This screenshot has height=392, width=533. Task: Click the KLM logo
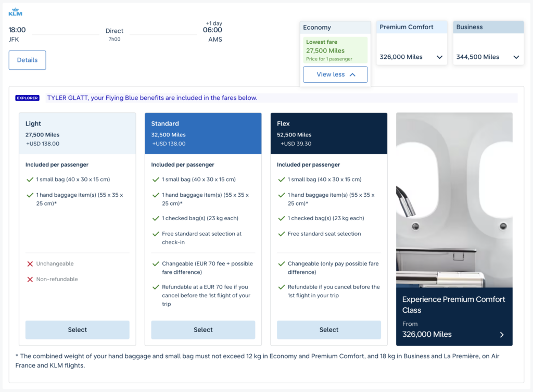[x=15, y=12]
